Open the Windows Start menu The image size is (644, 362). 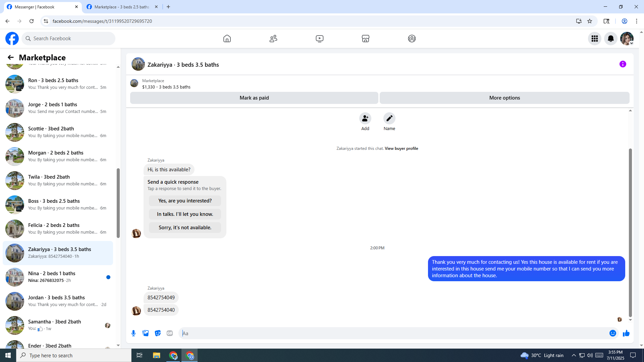point(8,355)
